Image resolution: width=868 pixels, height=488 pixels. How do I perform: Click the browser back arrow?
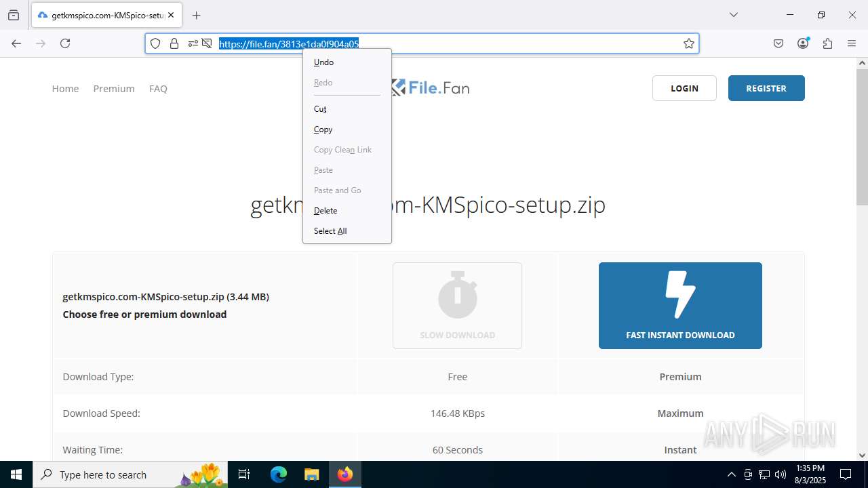pyautogui.click(x=16, y=43)
